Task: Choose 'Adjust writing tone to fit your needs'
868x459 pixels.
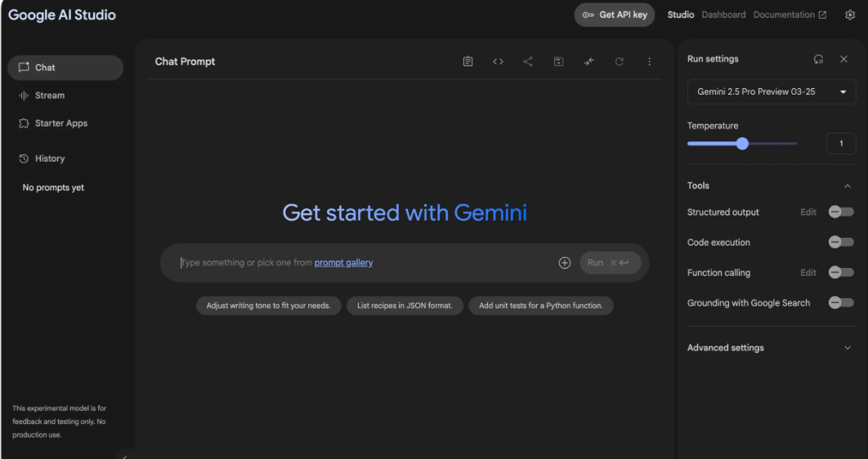Action: coord(268,305)
